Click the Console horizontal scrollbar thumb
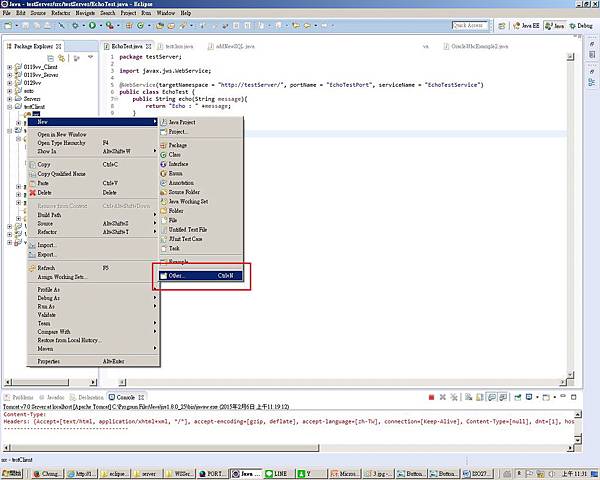This screenshot has width=600, height=480. (165, 447)
